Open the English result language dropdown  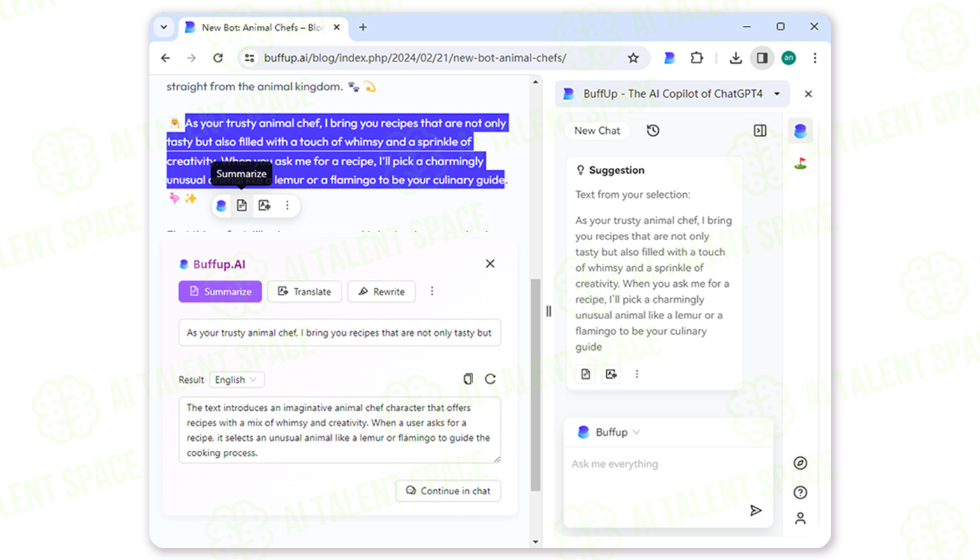point(237,379)
